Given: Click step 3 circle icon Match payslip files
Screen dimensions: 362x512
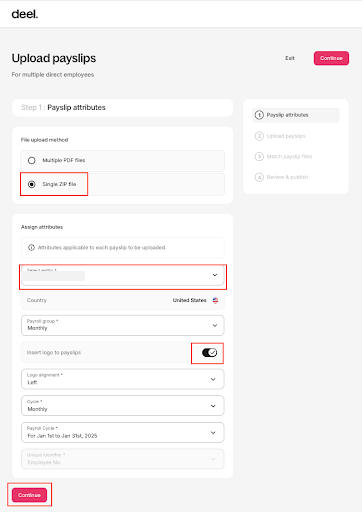Looking at the screenshot, I should tap(259, 156).
